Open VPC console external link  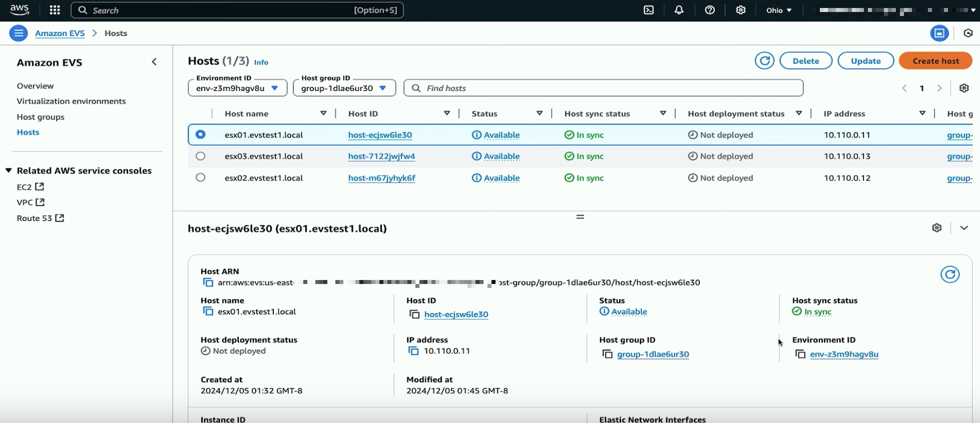tap(31, 202)
